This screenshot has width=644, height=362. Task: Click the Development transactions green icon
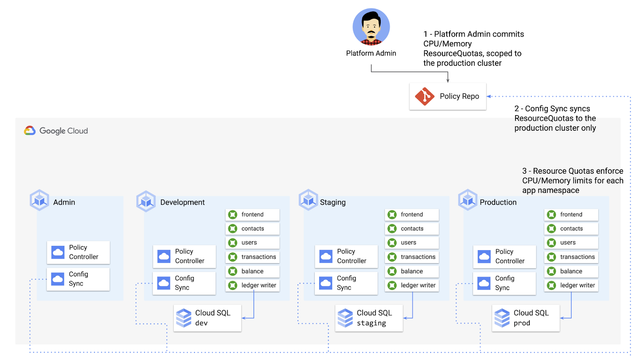click(x=233, y=257)
